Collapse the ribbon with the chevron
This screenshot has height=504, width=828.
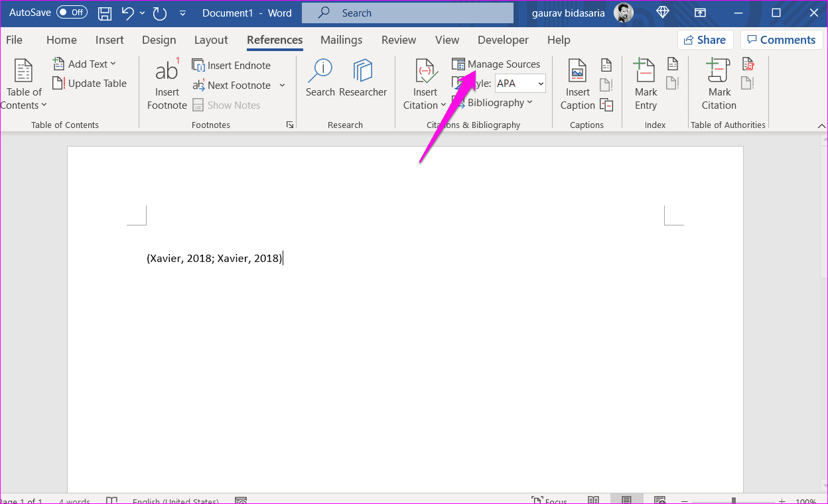(821, 125)
